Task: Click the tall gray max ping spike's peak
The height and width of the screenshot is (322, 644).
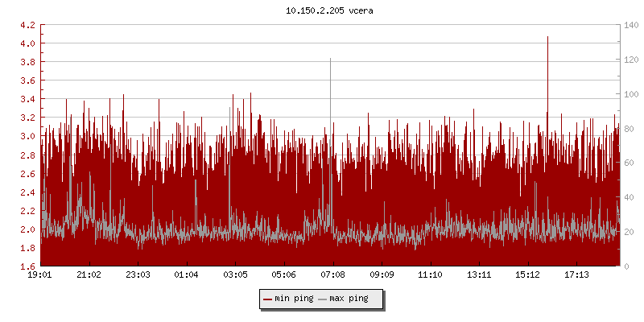Action: [330, 59]
